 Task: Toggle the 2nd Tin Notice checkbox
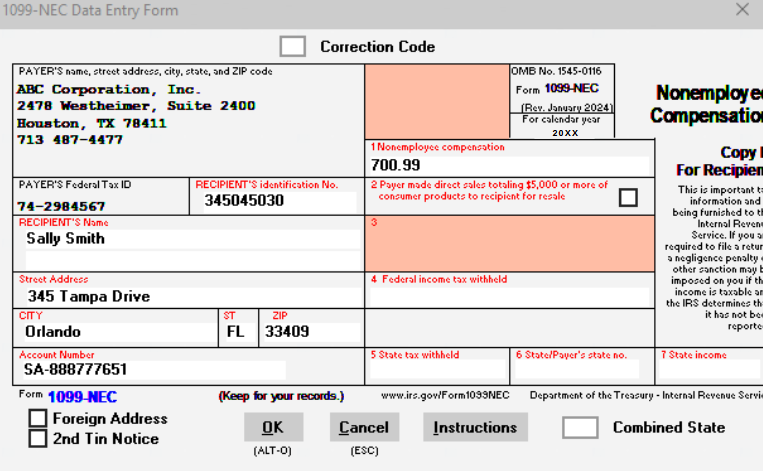[x=38, y=438]
